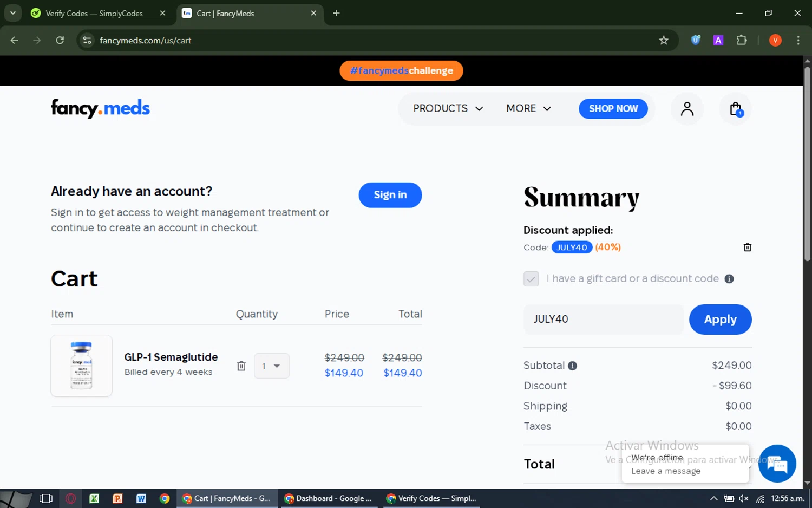Switch to Cart FancyMeds taskbar window
Image resolution: width=812 pixels, height=508 pixels.
point(227,498)
